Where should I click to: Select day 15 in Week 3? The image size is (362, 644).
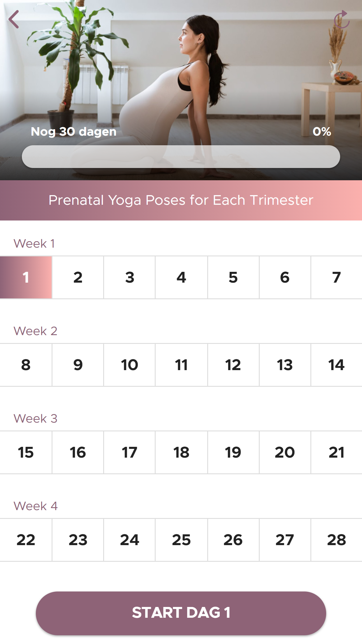[x=26, y=452]
